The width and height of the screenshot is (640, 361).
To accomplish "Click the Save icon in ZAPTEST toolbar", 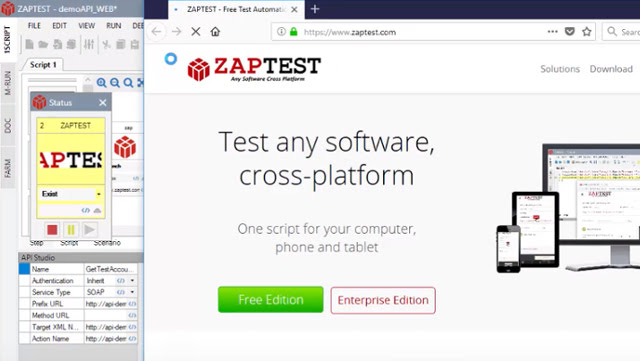I will tap(58, 44).
